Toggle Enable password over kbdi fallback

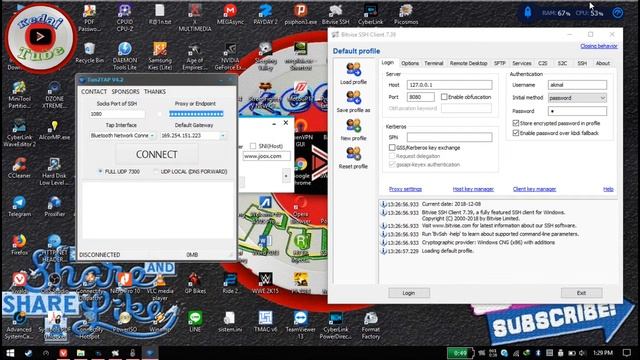(516, 133)
